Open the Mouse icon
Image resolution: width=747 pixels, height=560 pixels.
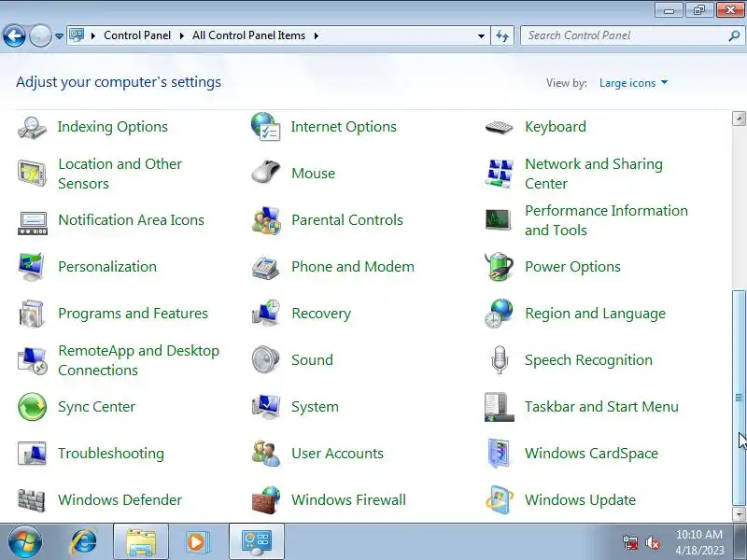point(266,172)
